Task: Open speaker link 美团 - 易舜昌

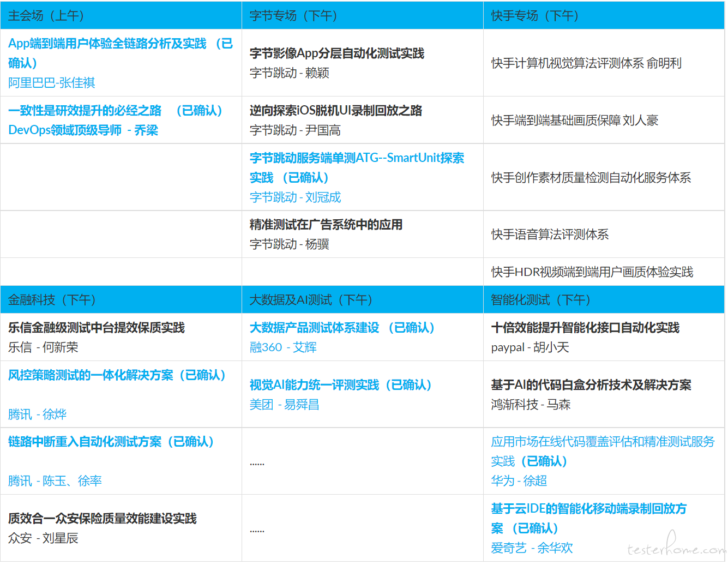Action: click(284, 405)
